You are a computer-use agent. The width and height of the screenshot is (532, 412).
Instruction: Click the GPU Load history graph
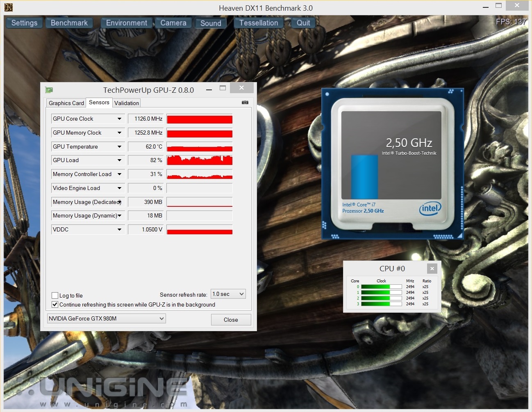coord(200,160)
